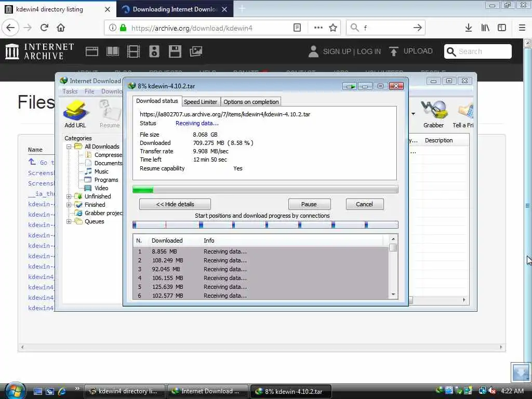This screenshot has height=399, width=532.
Task: Cancel the kdewin download
Action: coord(364,204)
